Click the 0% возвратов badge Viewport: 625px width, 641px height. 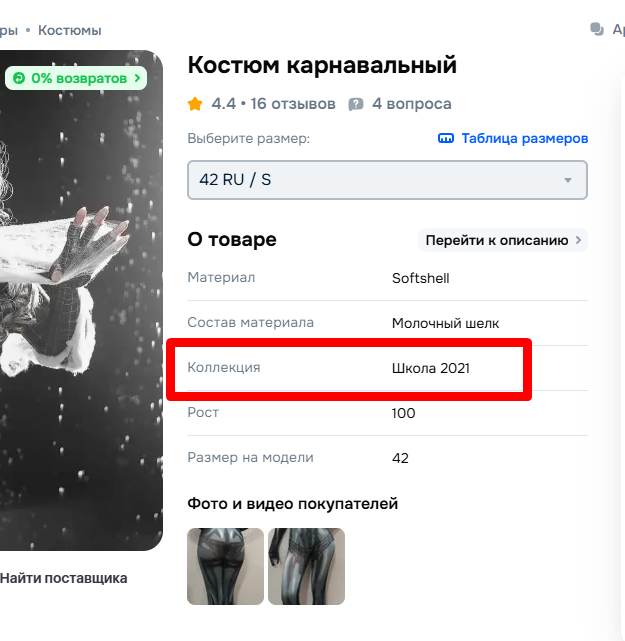(76, 78)
